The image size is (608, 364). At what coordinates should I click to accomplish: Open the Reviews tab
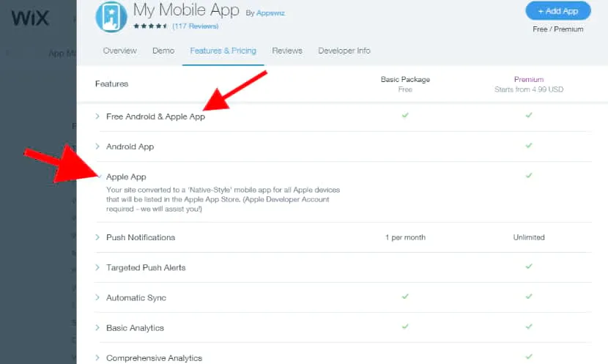coord(287,51)
